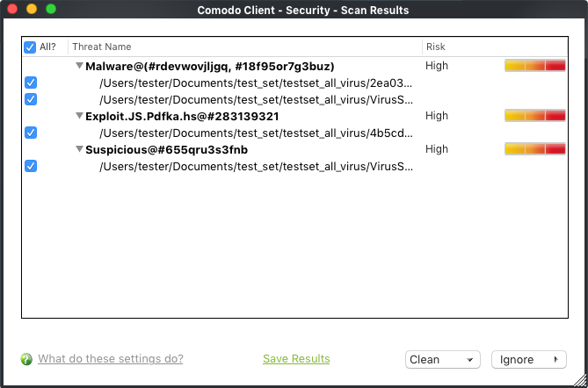Toggle checkbox for file under Suspicious threat
The height and width of the screenshot is (388, 588).
tap(31, 166)
